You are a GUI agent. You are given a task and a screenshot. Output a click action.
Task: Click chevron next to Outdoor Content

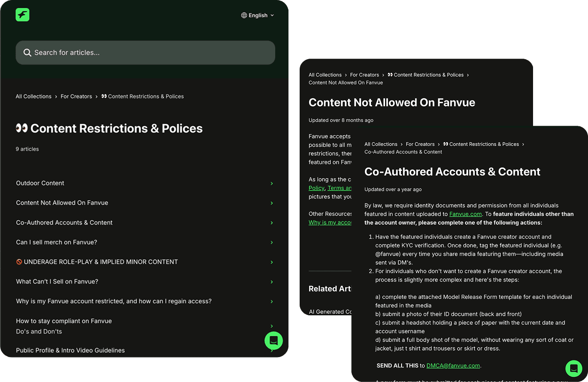pyautogui.click(x=271, y=183)
